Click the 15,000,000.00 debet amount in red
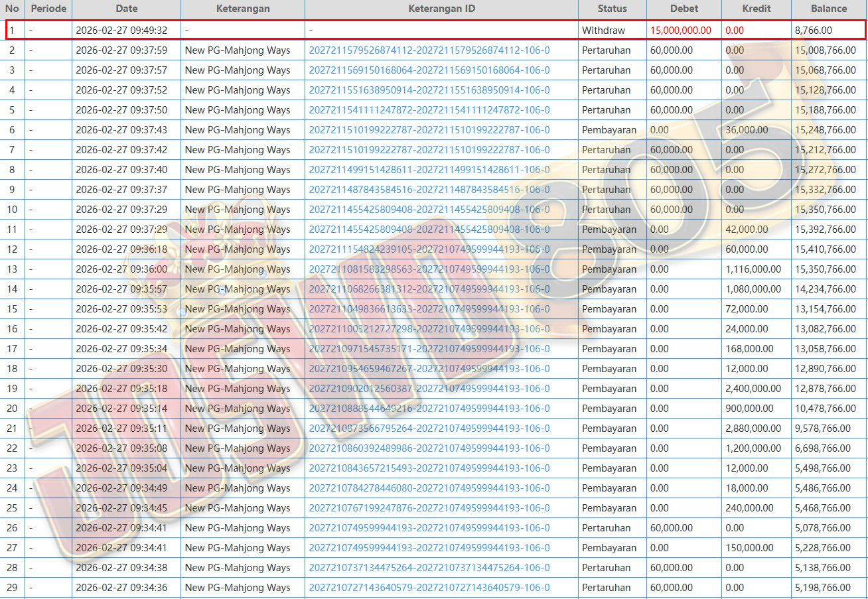This screenshot has width=868, height=599. point(680,31)
